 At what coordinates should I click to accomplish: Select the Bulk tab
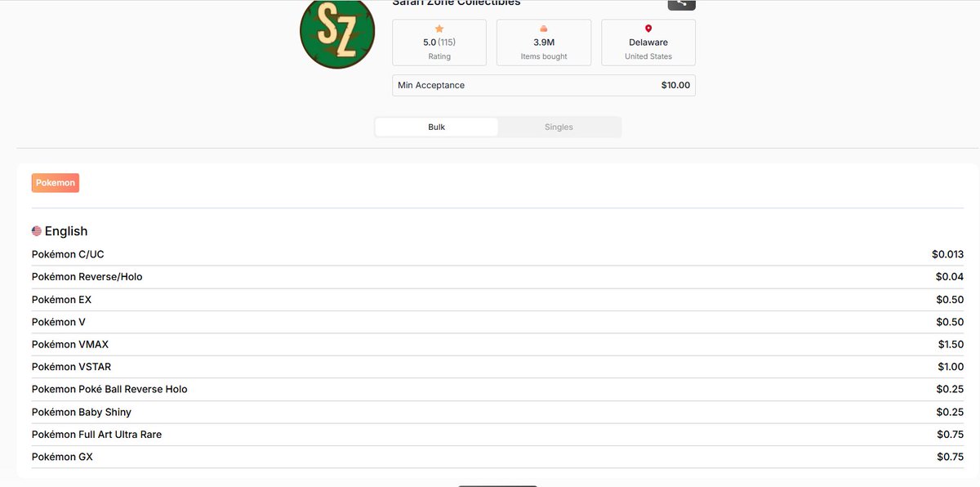click(x=435, y=127)
